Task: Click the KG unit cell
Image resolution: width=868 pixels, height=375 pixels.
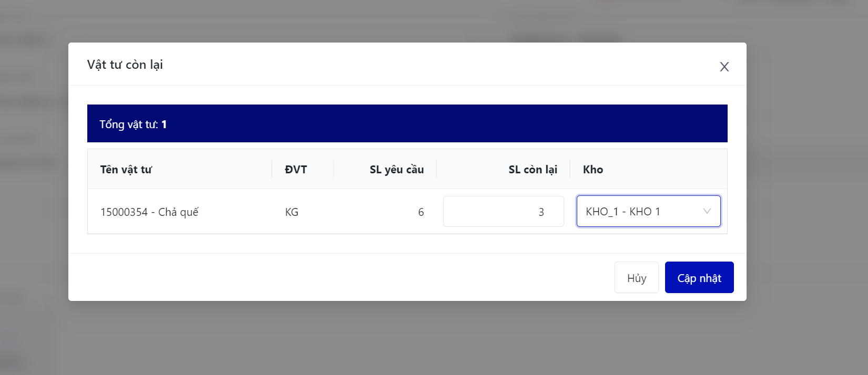Action: tap(292, 212)
